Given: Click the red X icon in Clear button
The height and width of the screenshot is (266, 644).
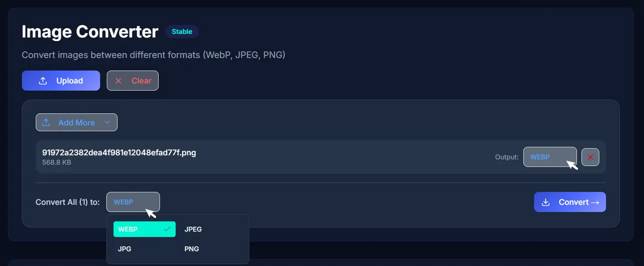Looking at the screenshot, I should click(x=118, y=81).
